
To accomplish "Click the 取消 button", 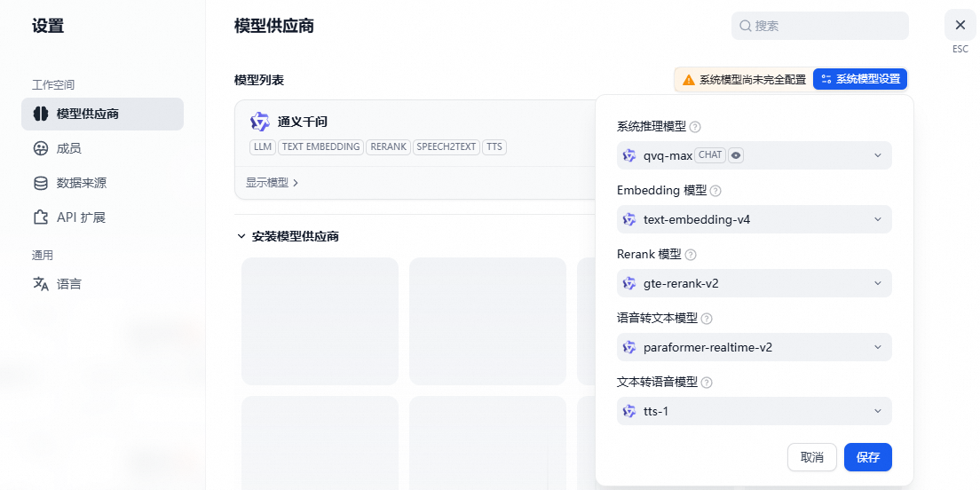I will coord(812,457).
